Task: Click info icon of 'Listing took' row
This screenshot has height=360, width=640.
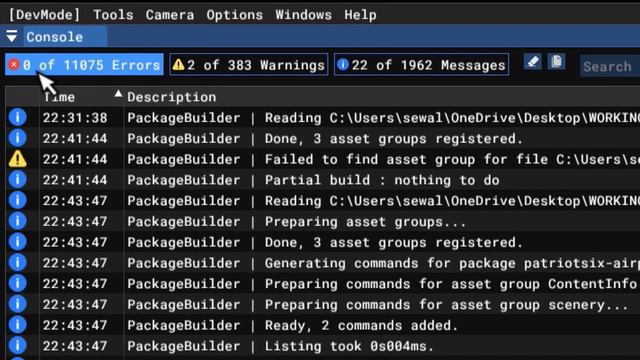Action: point(18,346)
